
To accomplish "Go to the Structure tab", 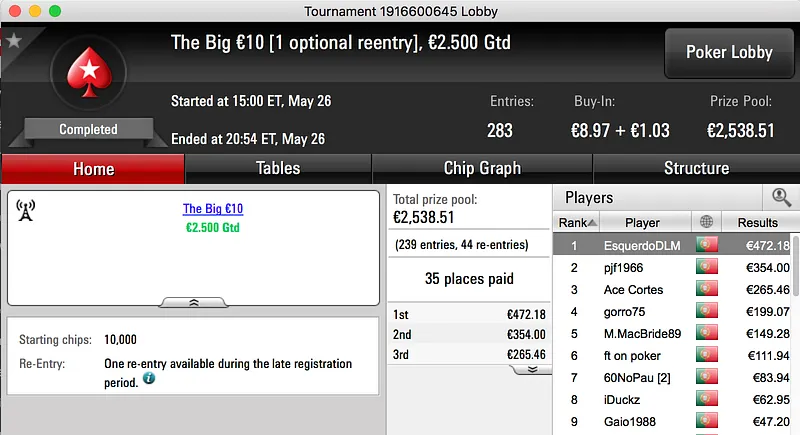I will pos(696,168).
